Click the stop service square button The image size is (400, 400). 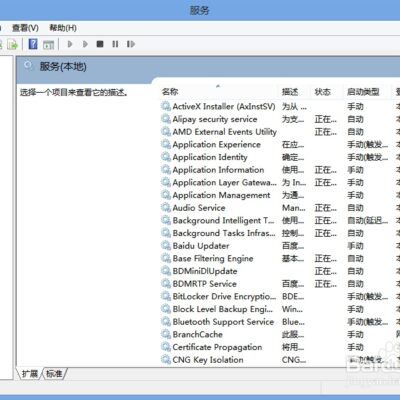tap(100, 44)
